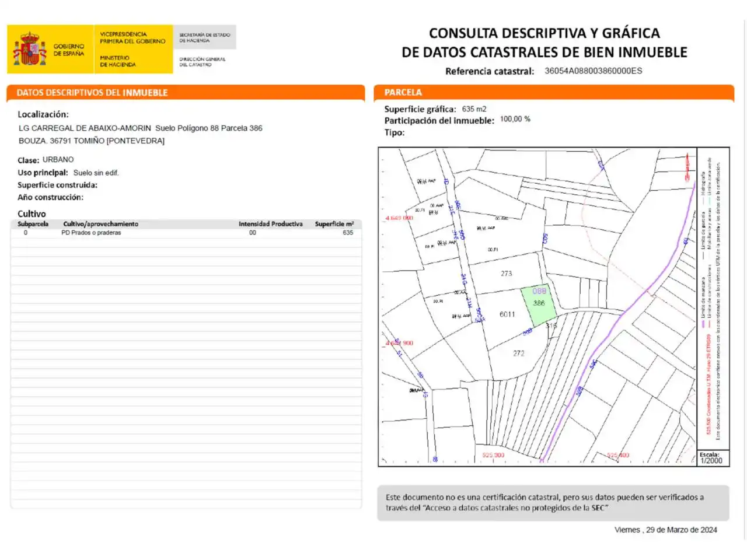Image resolution: width=747 pixels, height=560 pixels.
Task: Click the 'Superficie m²' column header
Action: point(334,224)
